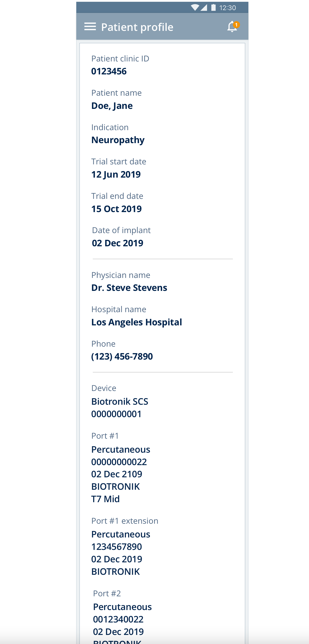Tap Los Angeles Hospital name
The width and height of the screenshot is (309, 644).
[137, 322]
